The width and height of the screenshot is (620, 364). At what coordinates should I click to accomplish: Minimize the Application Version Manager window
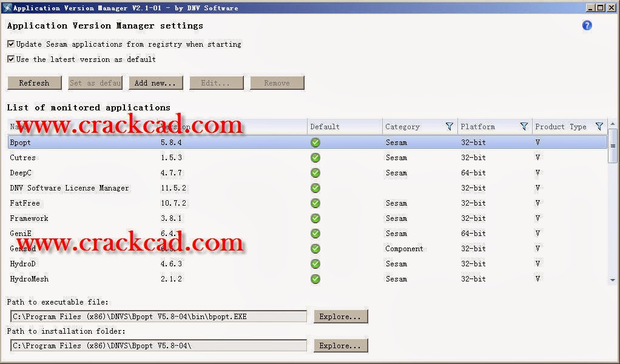tap(591, 7)
